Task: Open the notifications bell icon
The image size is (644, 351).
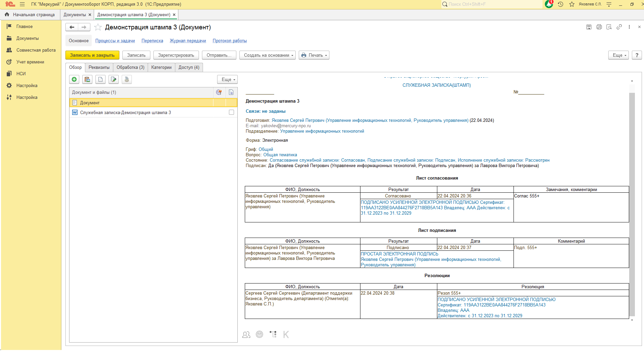Action: pos(549,4)
